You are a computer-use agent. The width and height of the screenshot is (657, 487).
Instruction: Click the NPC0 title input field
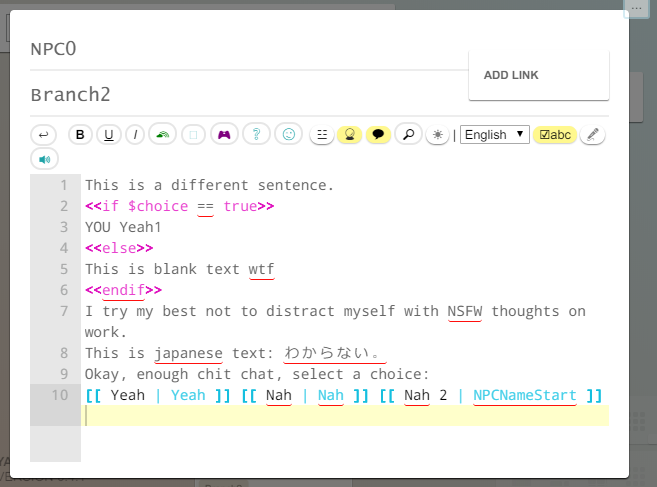tap(249, 49)
